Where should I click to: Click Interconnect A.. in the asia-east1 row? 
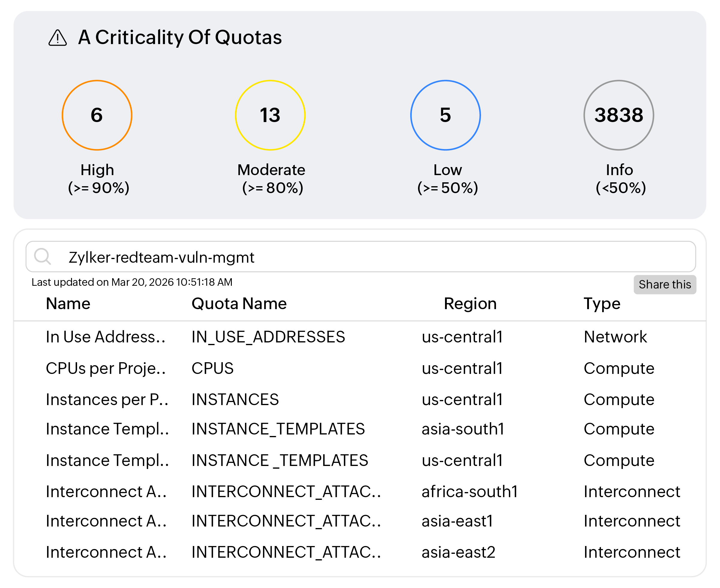click(106, 521)
